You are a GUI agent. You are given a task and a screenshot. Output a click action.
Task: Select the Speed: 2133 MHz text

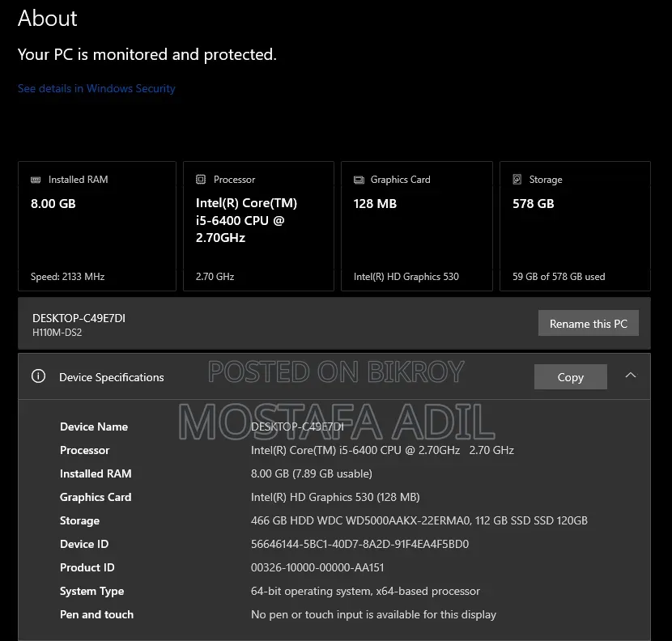click(68, 277)
